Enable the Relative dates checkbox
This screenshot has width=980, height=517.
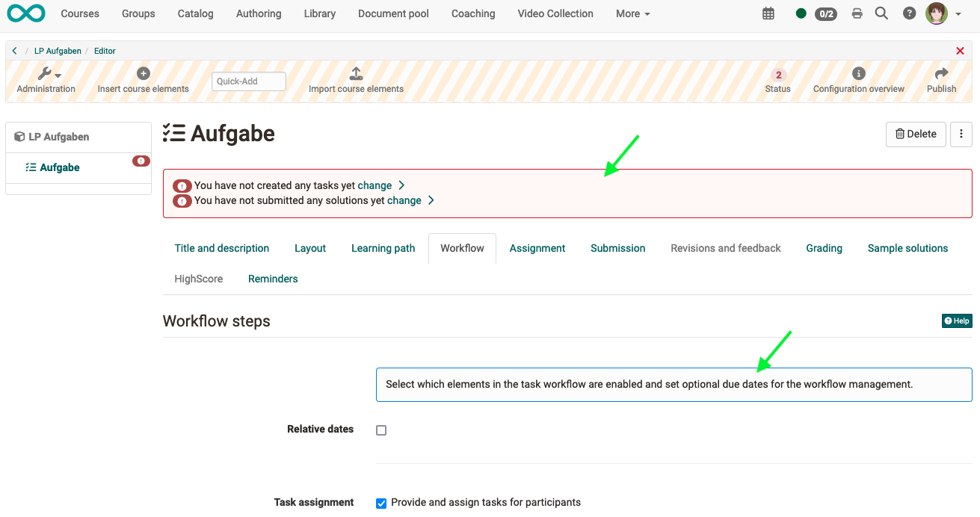(381, 430)
